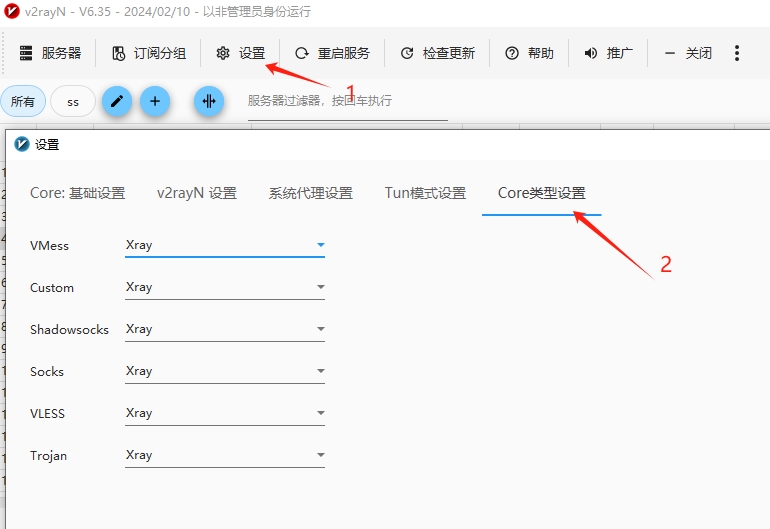Select the ss subscription group chip
770x529 pixels.
pyautogui.click(x=73, y=101)
